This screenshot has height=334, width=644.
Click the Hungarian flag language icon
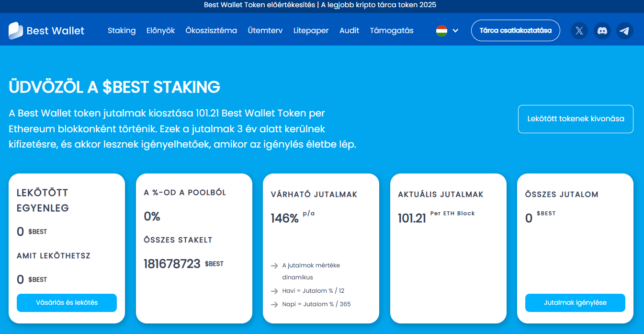point(441,31)
